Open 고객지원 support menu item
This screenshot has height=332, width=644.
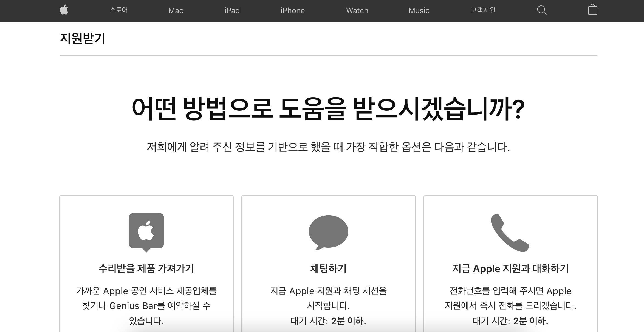[x=483, y=10]
